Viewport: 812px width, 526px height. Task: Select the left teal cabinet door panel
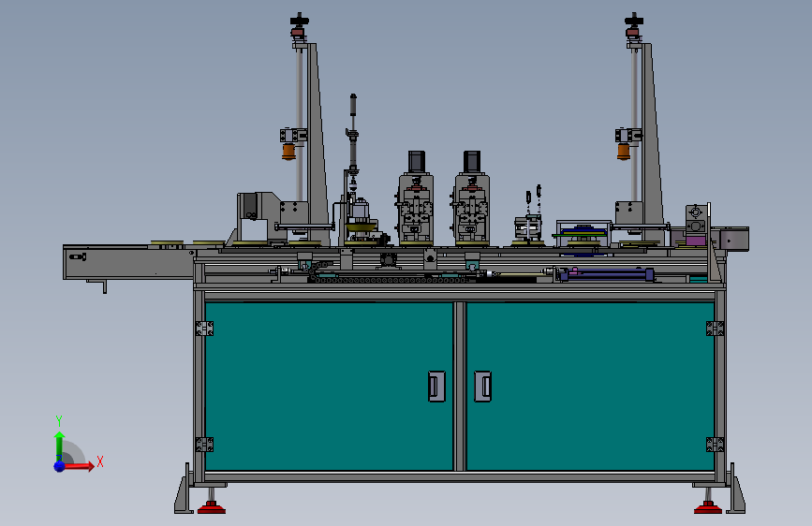tap(329, 387)
